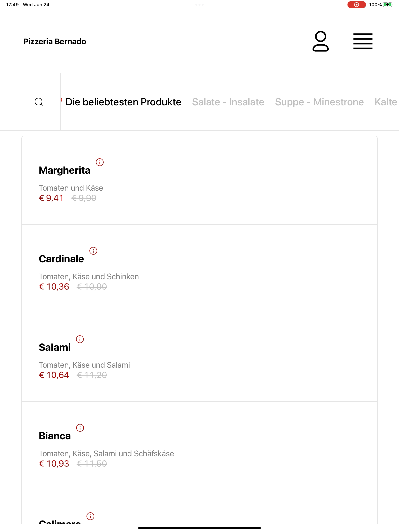399x532 pixels.
Task: Select the Salami product title
Action: [x=55, y=347]
